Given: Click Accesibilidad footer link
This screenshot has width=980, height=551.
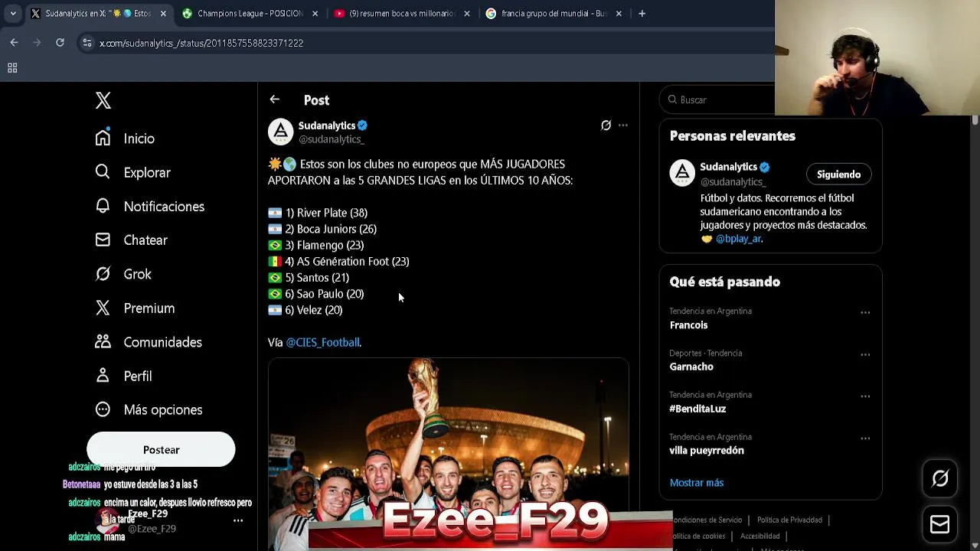Looking at the screenshot, I should coord(760,536).
